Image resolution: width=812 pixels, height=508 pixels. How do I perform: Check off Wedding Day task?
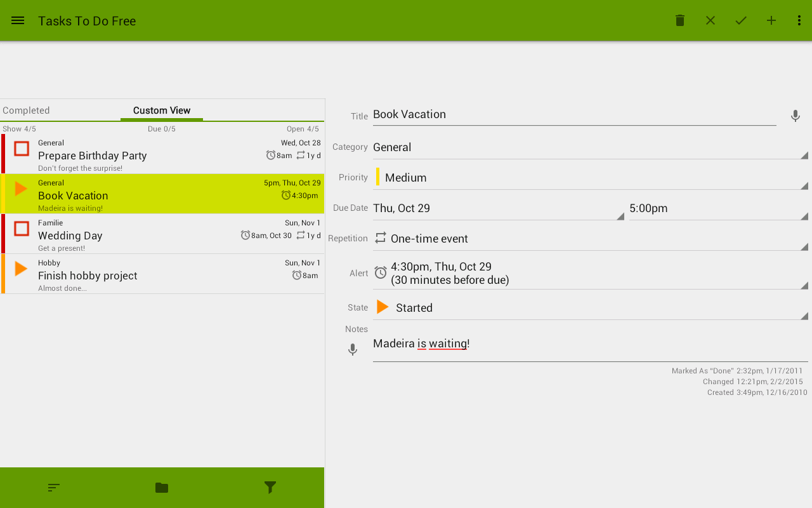click(22, 229)
